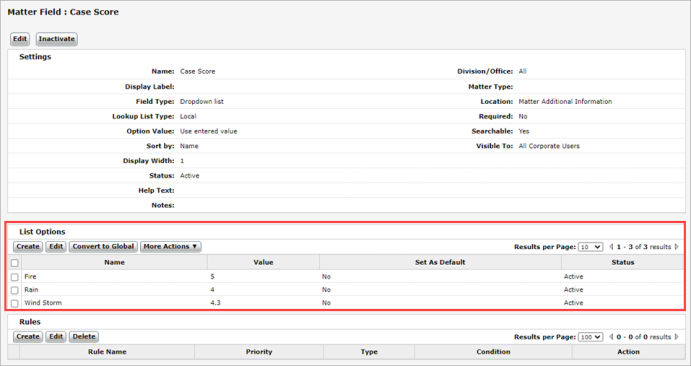
Task: Sort List Options by Name column
Action: [x=115, y=262]
